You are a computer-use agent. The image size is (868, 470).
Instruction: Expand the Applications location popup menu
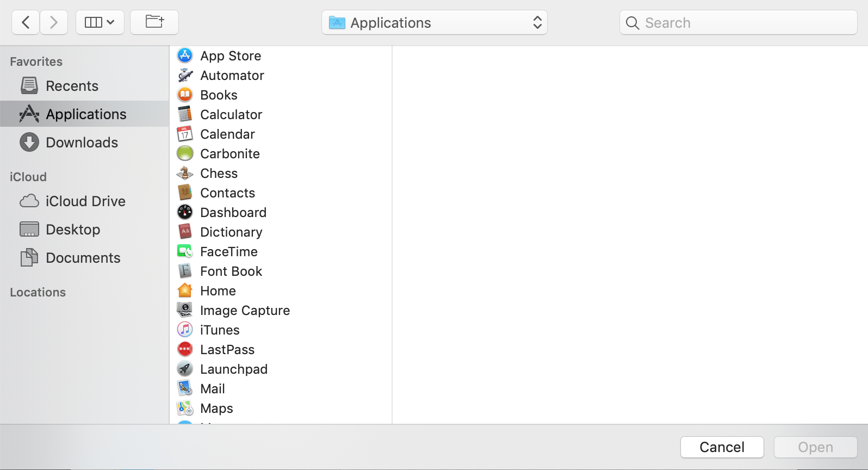click(434, 22)
